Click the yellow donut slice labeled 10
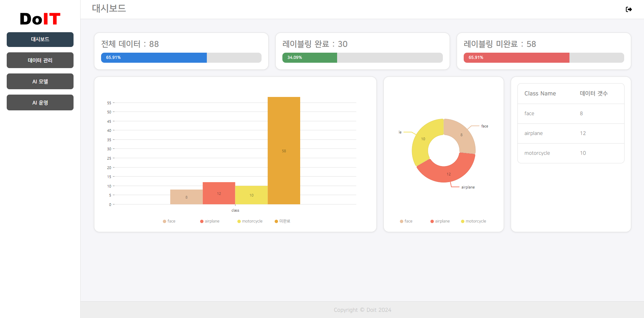This screenshot has height=318, width=644. pos(424,139)
